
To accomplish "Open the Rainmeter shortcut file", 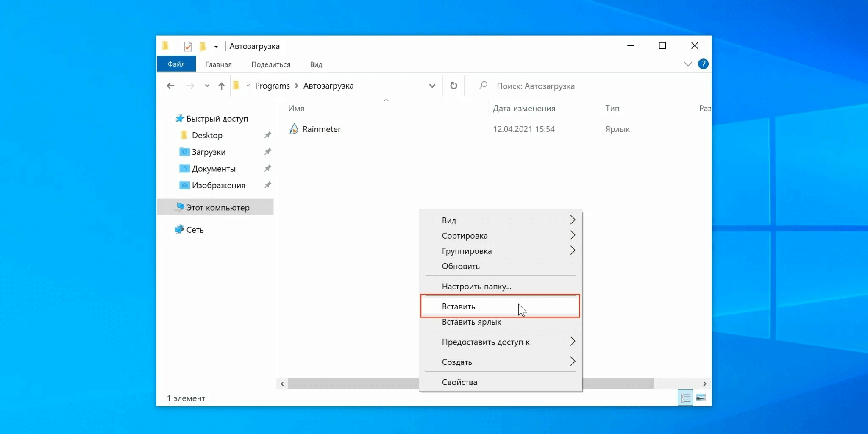I will coord(321,129).
